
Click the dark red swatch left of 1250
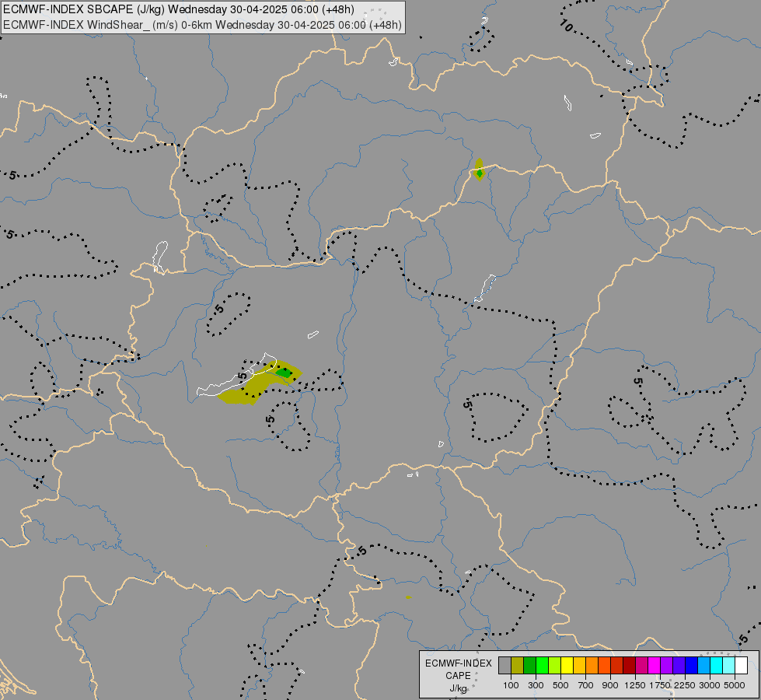click(x=630, y=666)
